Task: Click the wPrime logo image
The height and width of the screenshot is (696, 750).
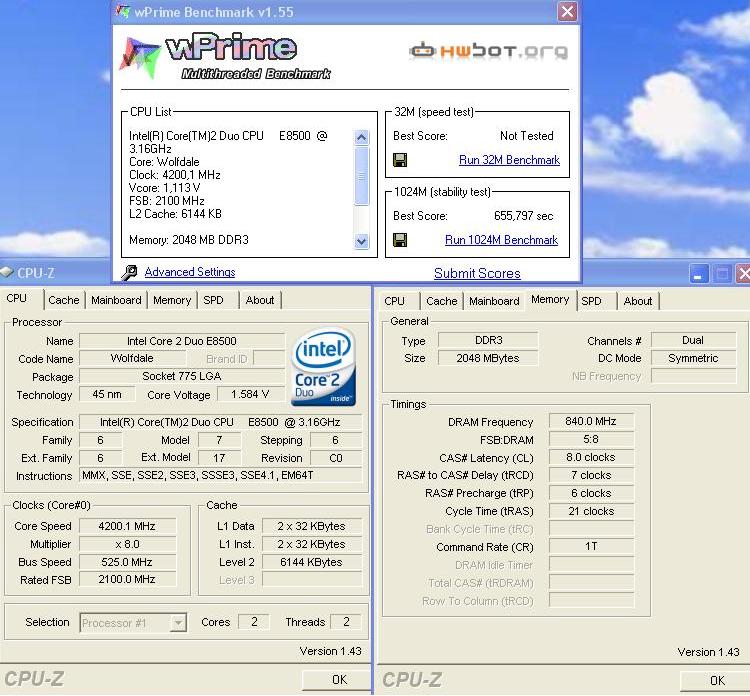Action: (x=225, y=56)
